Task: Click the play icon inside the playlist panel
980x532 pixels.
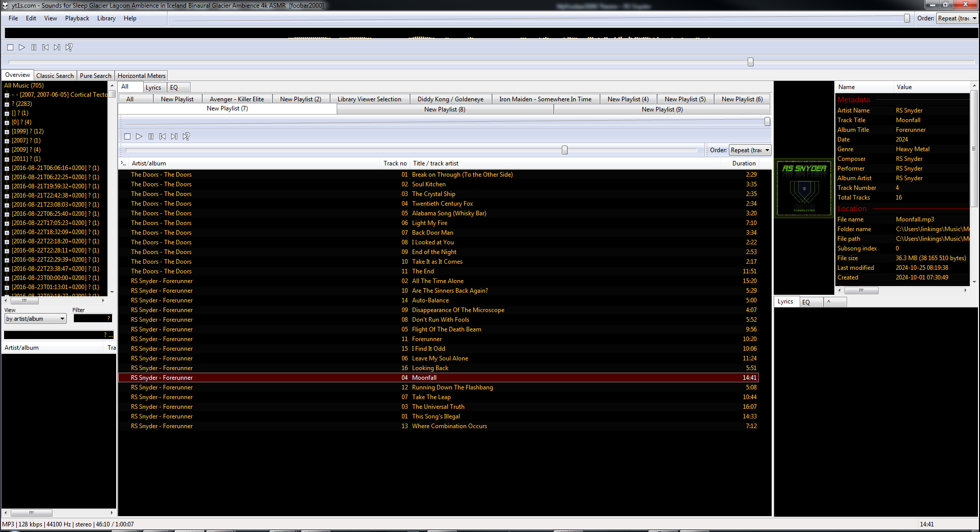Action: (139, 136)
